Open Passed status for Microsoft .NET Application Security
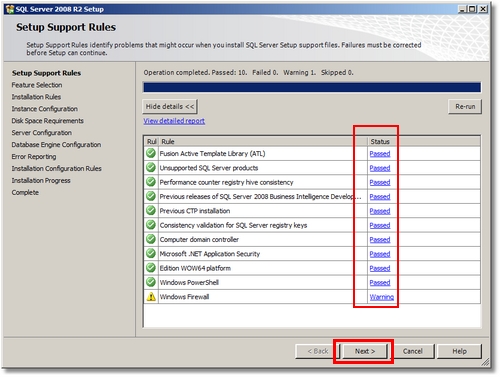500x377 pixels. (x=380, y=254)
